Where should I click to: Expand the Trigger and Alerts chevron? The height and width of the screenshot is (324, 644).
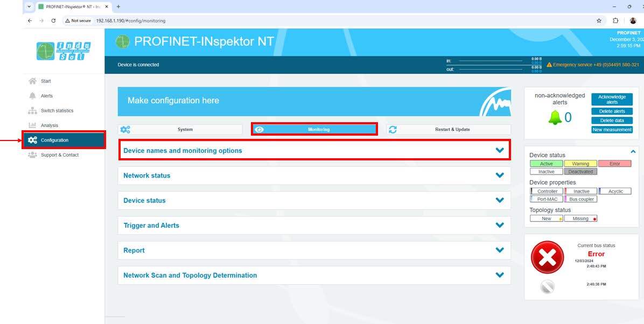[x=500, y=226]
